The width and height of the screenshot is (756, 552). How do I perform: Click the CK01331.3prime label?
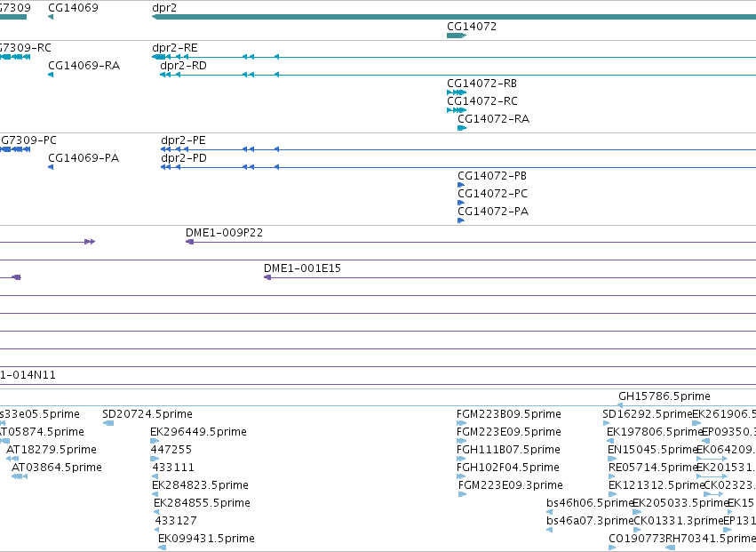679,521
